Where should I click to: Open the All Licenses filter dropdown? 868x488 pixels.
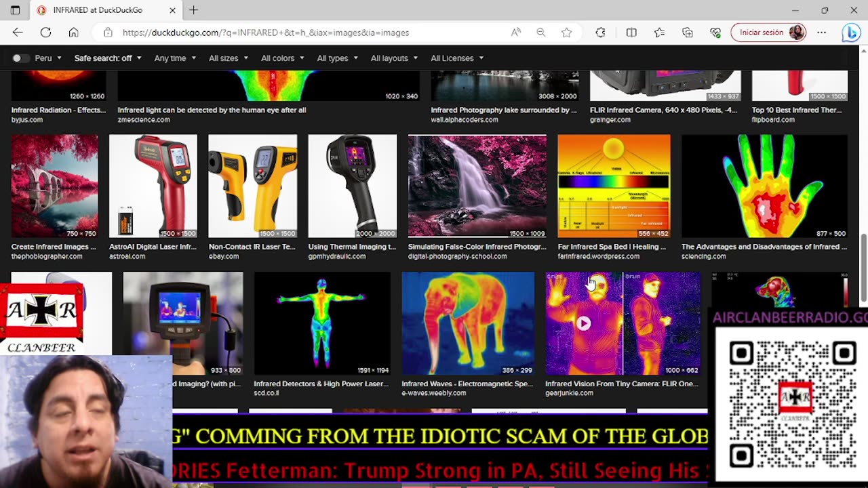(x=457, y=58)
